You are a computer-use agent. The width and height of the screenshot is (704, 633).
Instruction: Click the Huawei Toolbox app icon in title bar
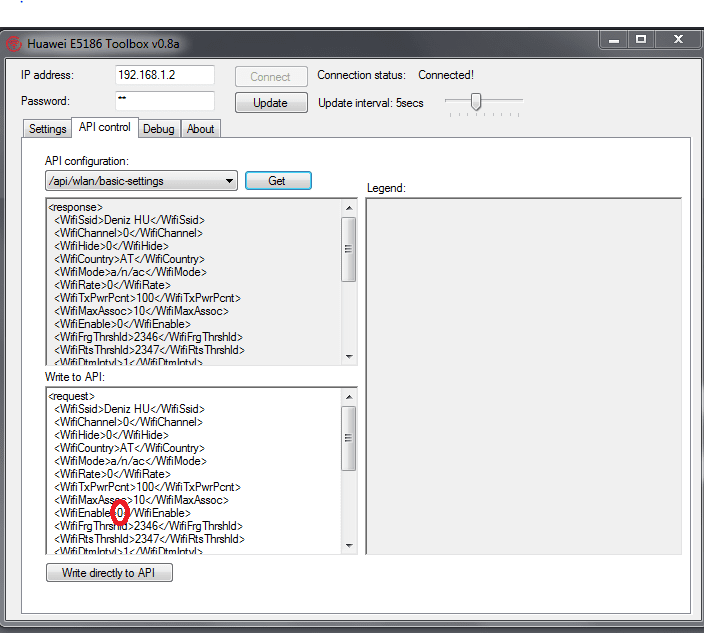(x=14, y=44)
